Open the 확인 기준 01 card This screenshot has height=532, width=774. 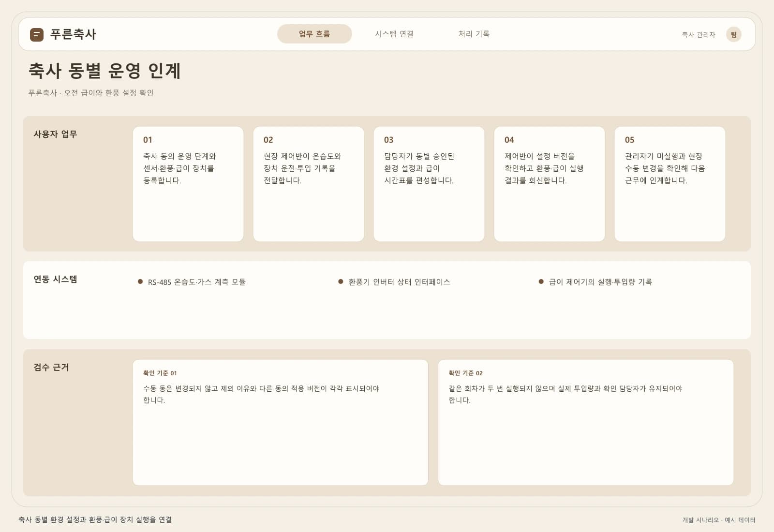pos(281,422)
